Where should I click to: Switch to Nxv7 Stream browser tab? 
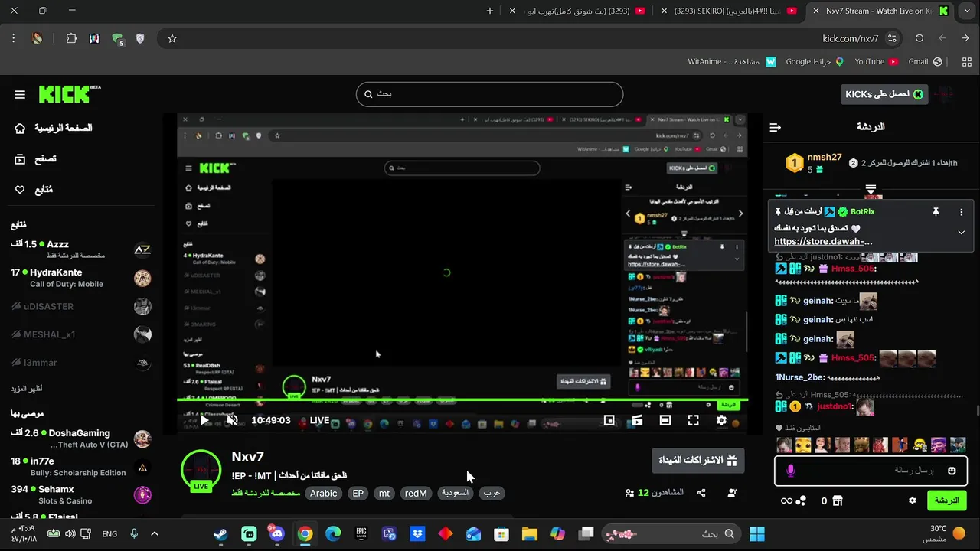880,11
